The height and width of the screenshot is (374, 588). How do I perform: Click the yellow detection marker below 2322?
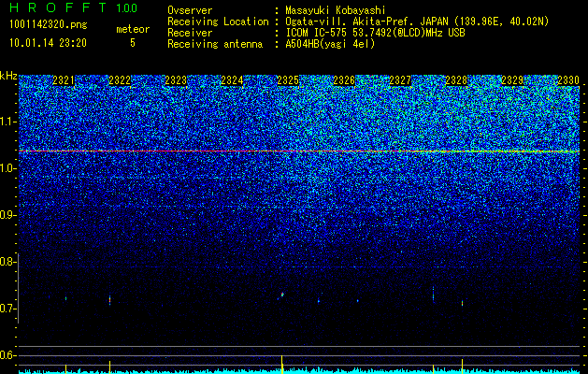tap(109, 367)
